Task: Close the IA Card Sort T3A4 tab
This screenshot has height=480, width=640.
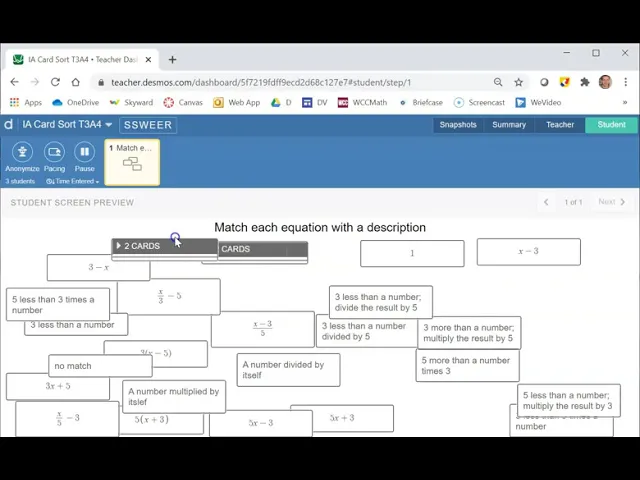Action: point(148,60)
